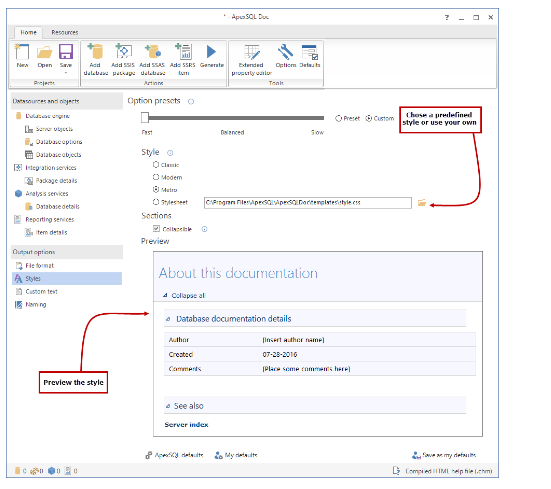551x489 pixels.
Task: Click ApexSQL defaults button
Action: click(174, 455)
